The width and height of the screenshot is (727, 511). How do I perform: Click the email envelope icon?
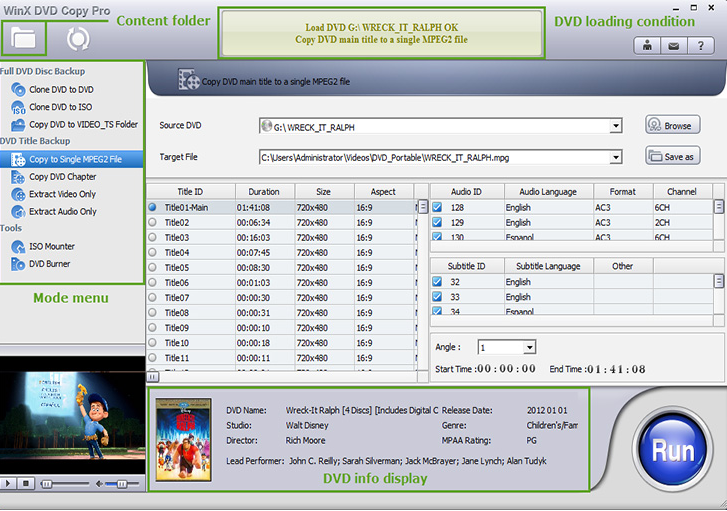pos(673,45)
